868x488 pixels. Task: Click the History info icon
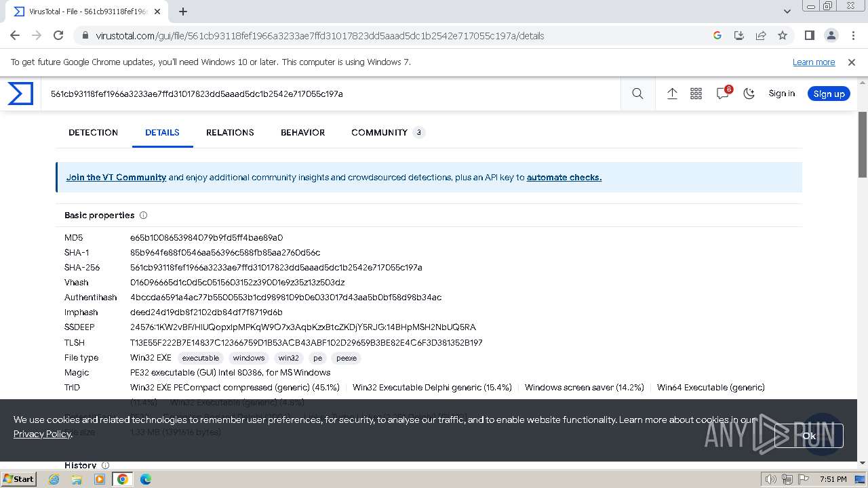point(105,465)
